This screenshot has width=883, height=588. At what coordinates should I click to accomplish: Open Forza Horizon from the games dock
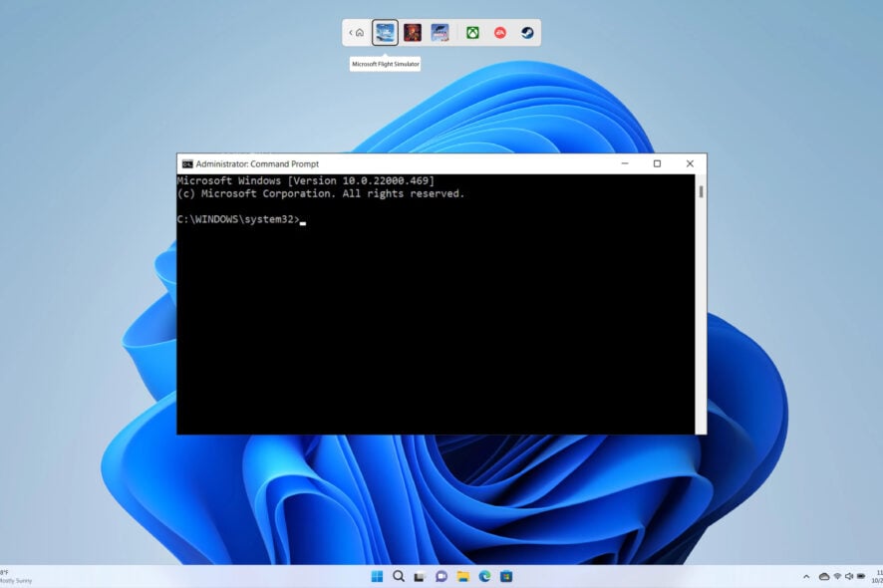tap(439, 32)
